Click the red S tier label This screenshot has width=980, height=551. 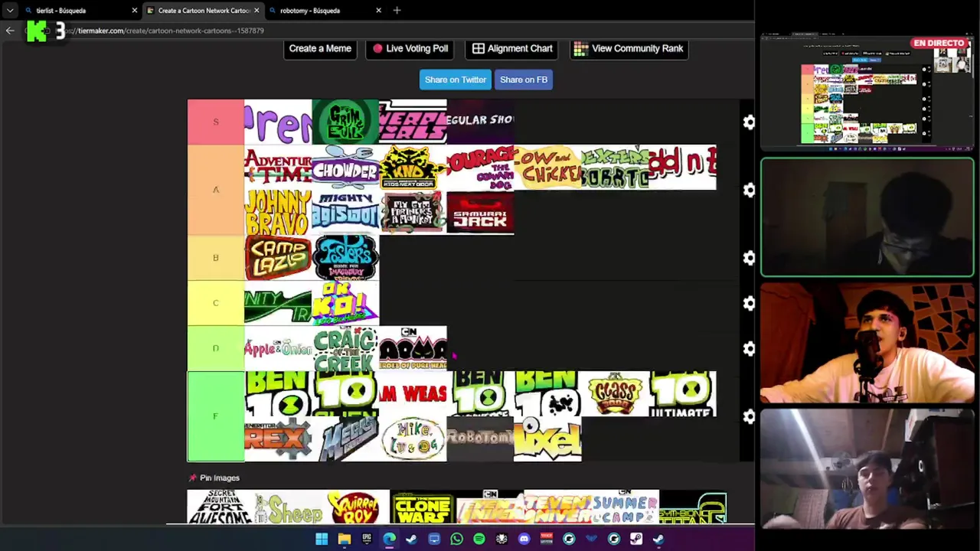[x=216, y=122]
